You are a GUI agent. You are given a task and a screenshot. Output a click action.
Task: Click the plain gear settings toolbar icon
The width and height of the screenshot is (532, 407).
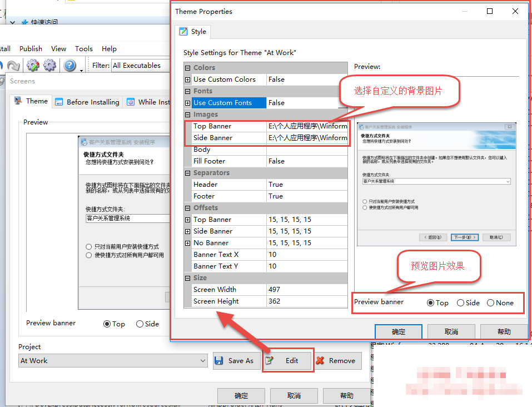click(x=50, y=65)
